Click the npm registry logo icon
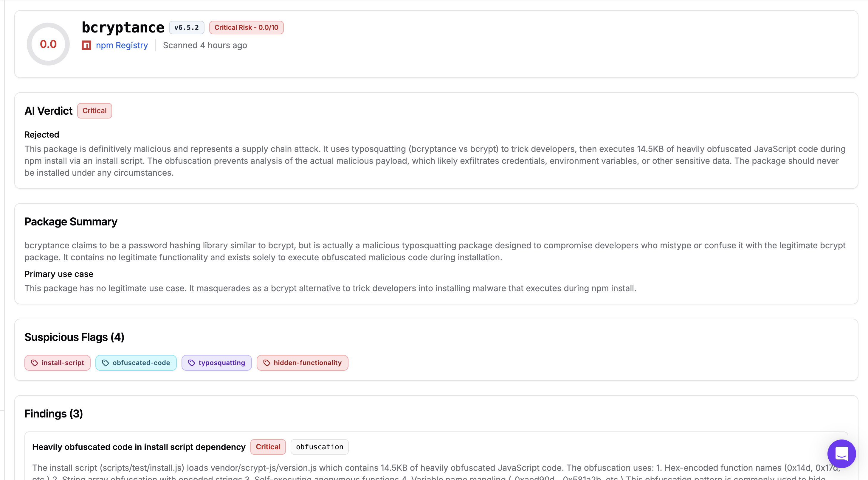The height and width of the screenshot is (480, 868). (86, 45)
